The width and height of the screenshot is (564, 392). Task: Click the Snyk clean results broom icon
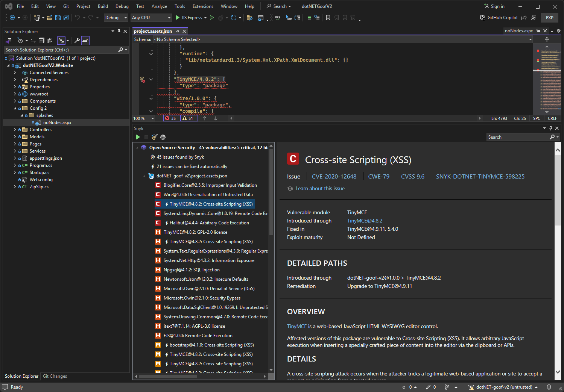pos(154,137)
